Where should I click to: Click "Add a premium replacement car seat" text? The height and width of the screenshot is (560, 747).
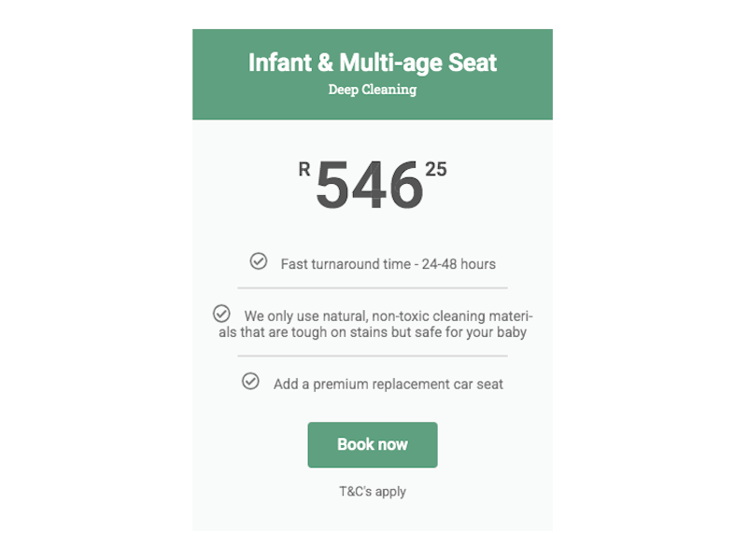click(x=388, y=384)
